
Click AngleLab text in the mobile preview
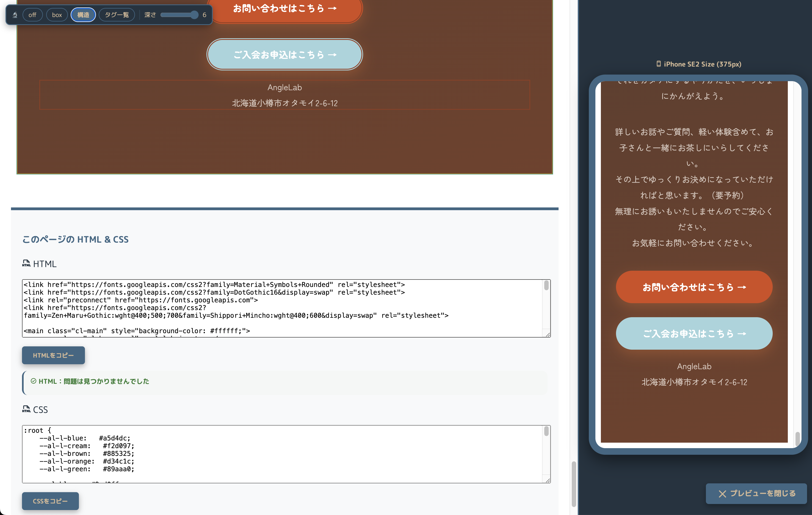click(x=694, y=366)
